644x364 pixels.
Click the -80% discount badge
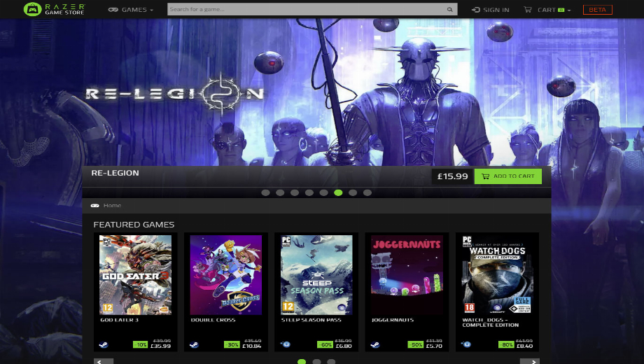point(506,344)
